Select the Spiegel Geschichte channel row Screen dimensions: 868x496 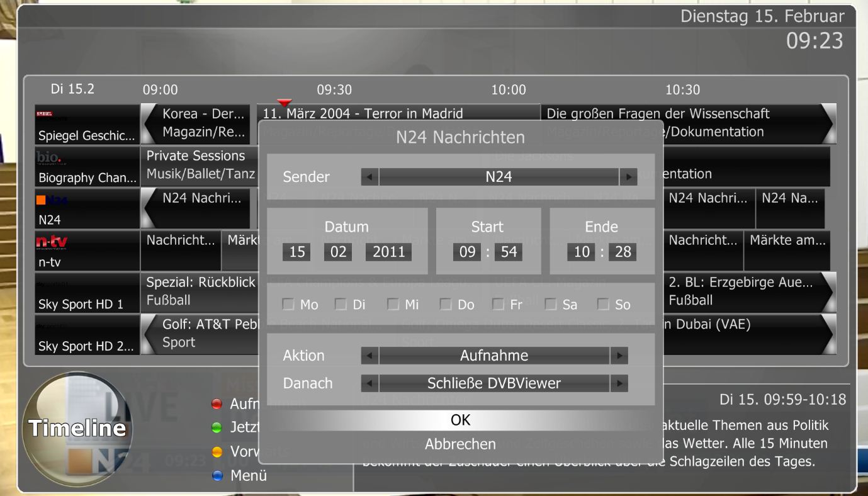[87, 124]
